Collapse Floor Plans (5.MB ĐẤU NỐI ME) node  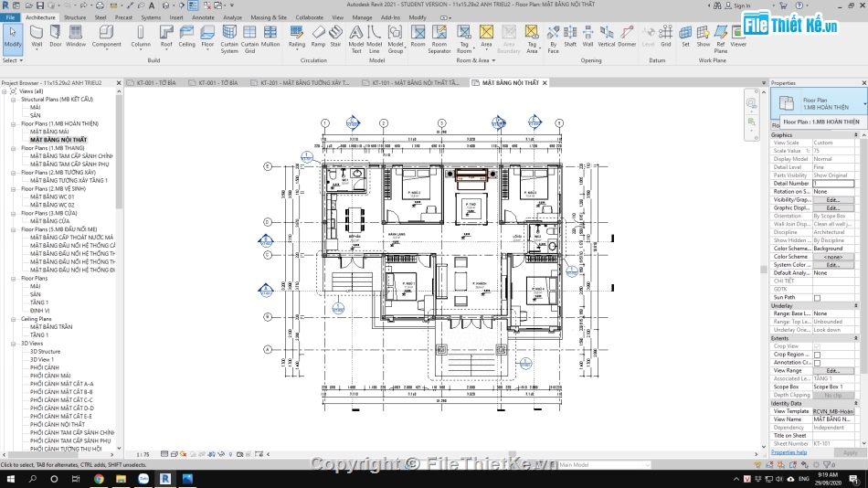[x=14, y=229]
